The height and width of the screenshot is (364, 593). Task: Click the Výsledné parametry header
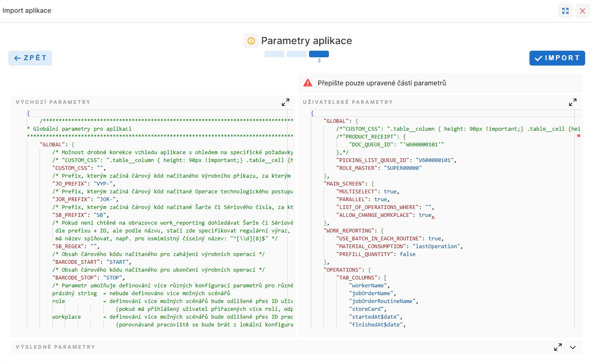(x=55, y=347)
